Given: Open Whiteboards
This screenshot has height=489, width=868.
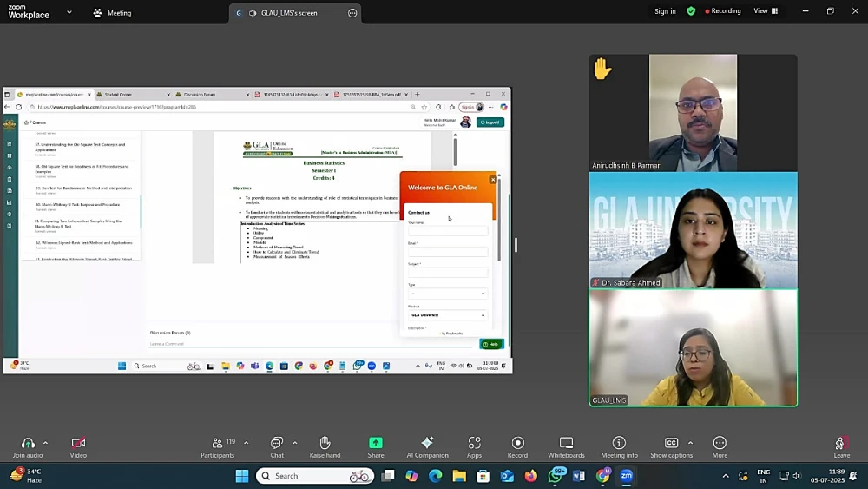Looking at the screenshot, I should pyautogui.click(x=566, y=446).
